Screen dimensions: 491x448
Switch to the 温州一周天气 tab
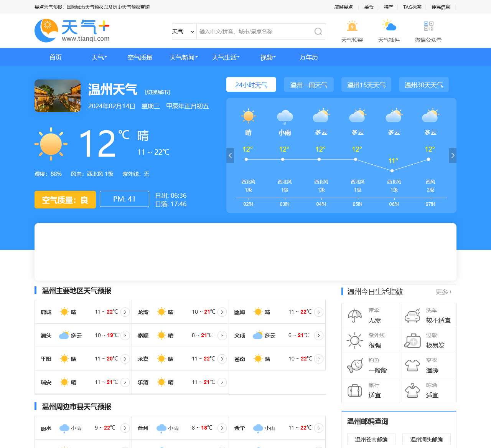[308, 84]
